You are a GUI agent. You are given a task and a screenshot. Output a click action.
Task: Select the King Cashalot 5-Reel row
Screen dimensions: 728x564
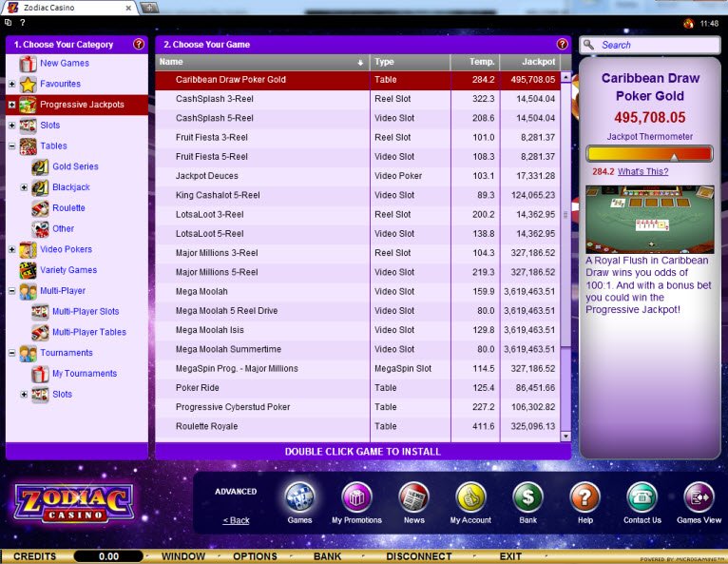[357, 195]
